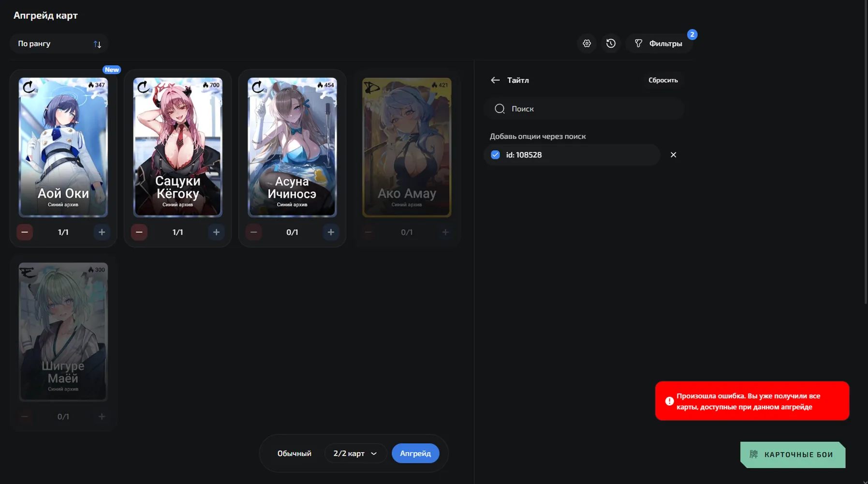Screen dimensions: 868x484
Task: Open the Фильтры filters button
Action: coord(659,44)
